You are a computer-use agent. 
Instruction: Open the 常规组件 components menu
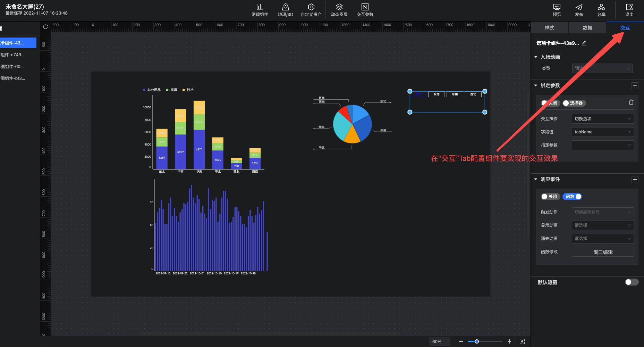pos(260,10)
